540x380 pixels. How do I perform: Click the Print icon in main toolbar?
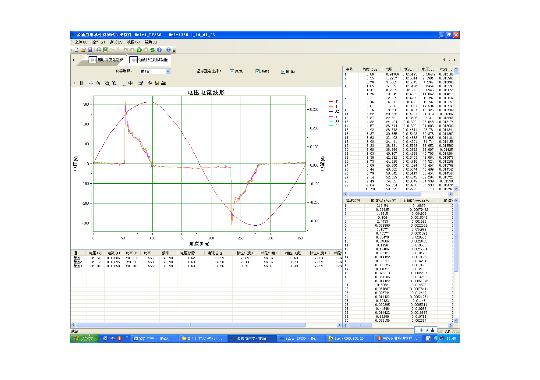point(98,50)
